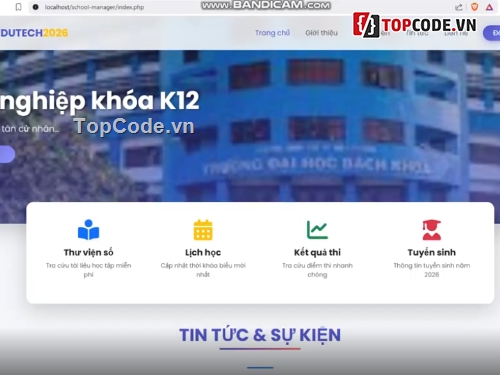Viewport: 500px width, 375px height.
Task: Click the share page icon
Action: (459, 7)
